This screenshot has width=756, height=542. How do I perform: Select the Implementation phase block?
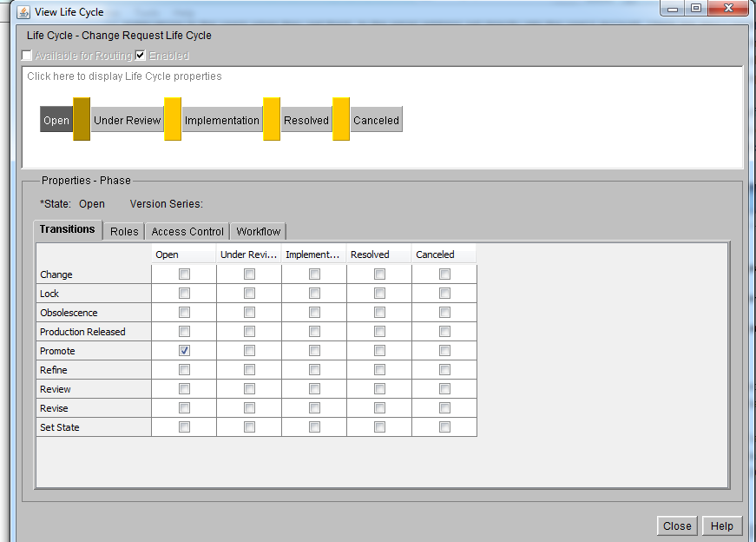(x=221, y=119)
